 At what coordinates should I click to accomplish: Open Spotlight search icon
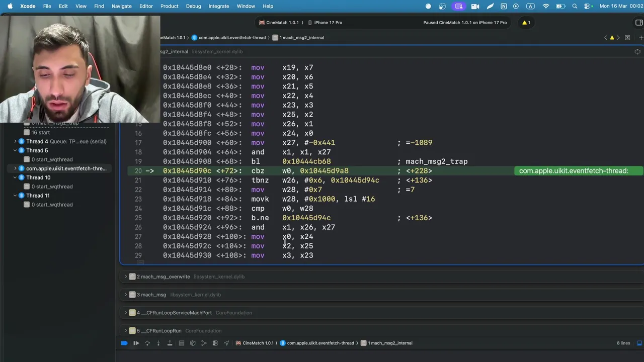pyautogui.click(x=575, y=6)
